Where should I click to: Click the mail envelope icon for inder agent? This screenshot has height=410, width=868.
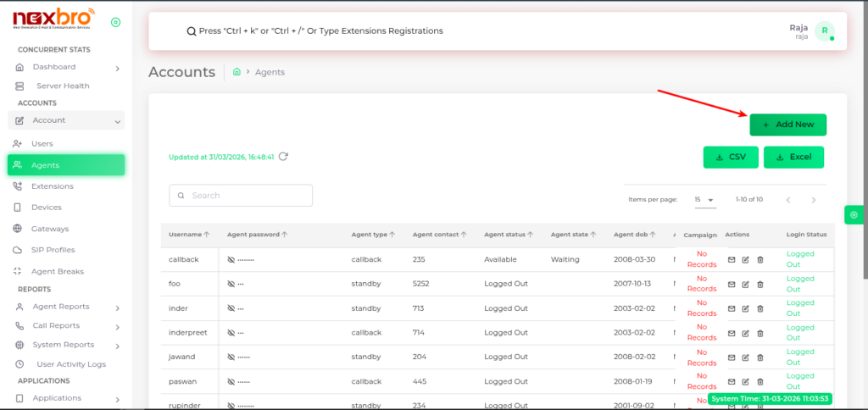[x=732, y=308]
